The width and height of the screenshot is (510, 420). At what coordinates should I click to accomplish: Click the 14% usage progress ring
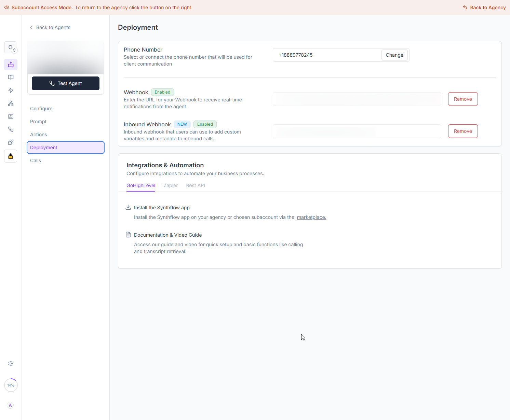pos(11,385)
